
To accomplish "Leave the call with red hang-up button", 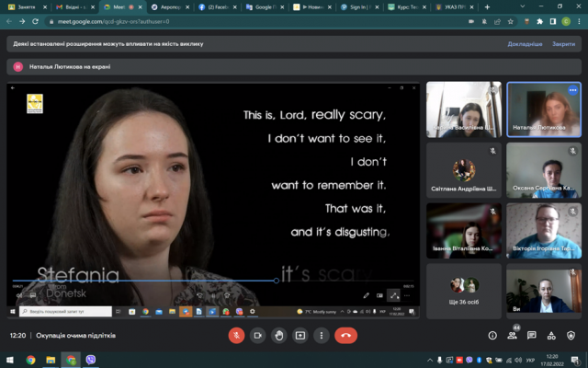I will pos(345,335).
